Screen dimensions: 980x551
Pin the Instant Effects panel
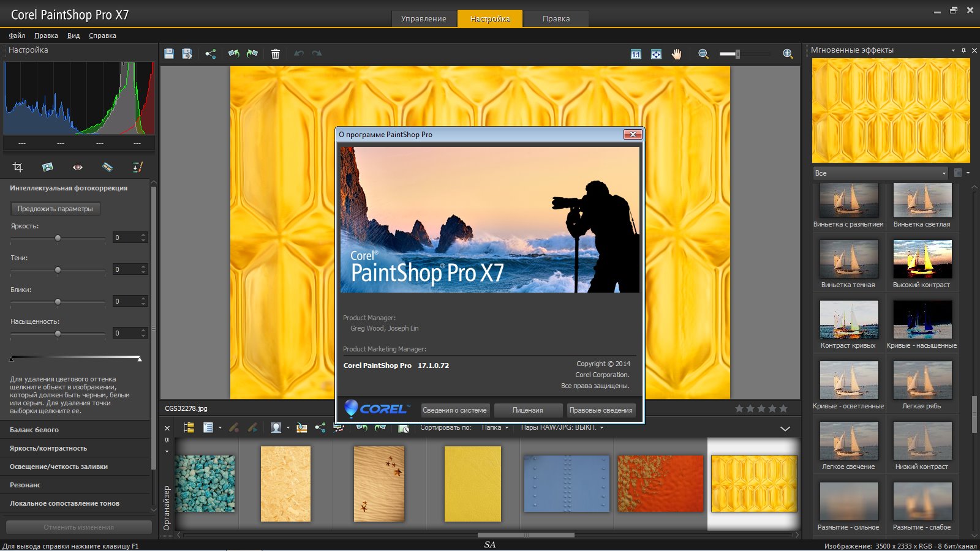click(963, 50)
